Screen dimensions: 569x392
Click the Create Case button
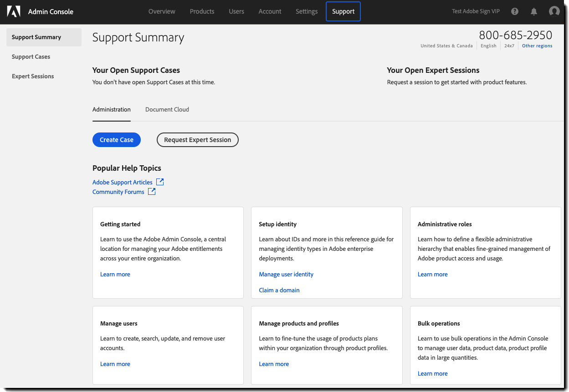point(117,140)
